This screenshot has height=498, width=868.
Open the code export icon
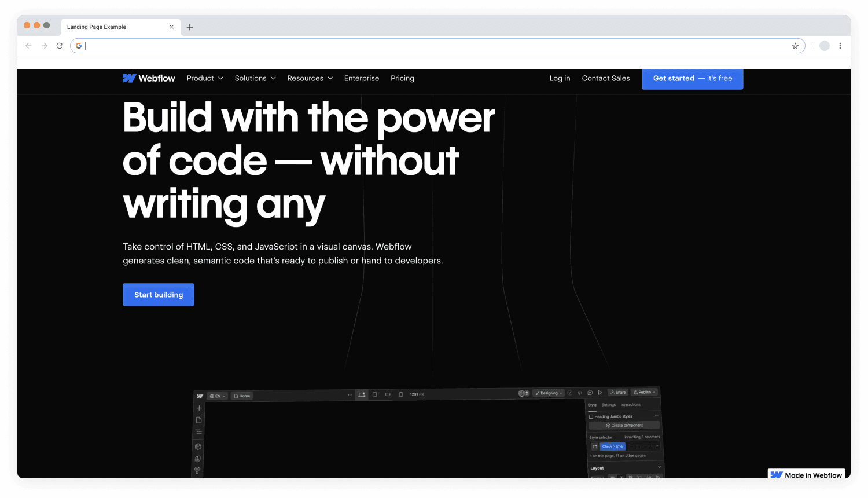[x=580, y=393]
